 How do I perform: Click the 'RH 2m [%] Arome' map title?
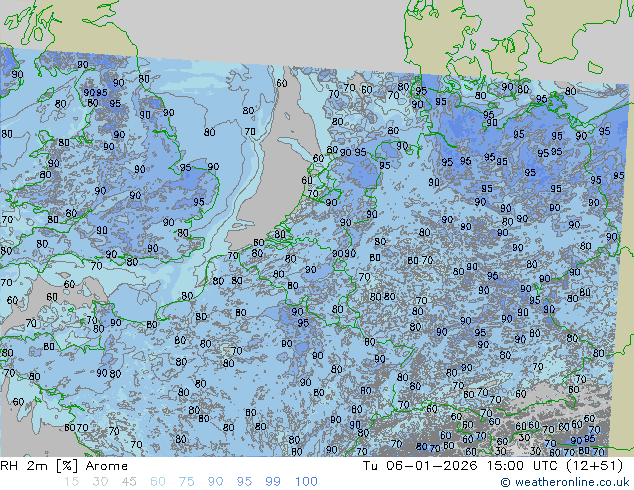(x=64, y=466)
